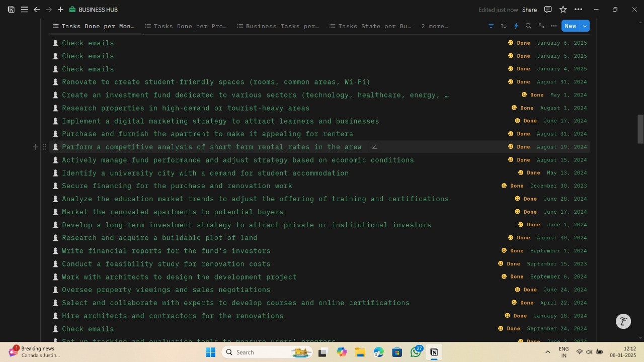644x362 pixels.
Task: Add a row with the hover plus icon
Action: (x=35, y=147)
